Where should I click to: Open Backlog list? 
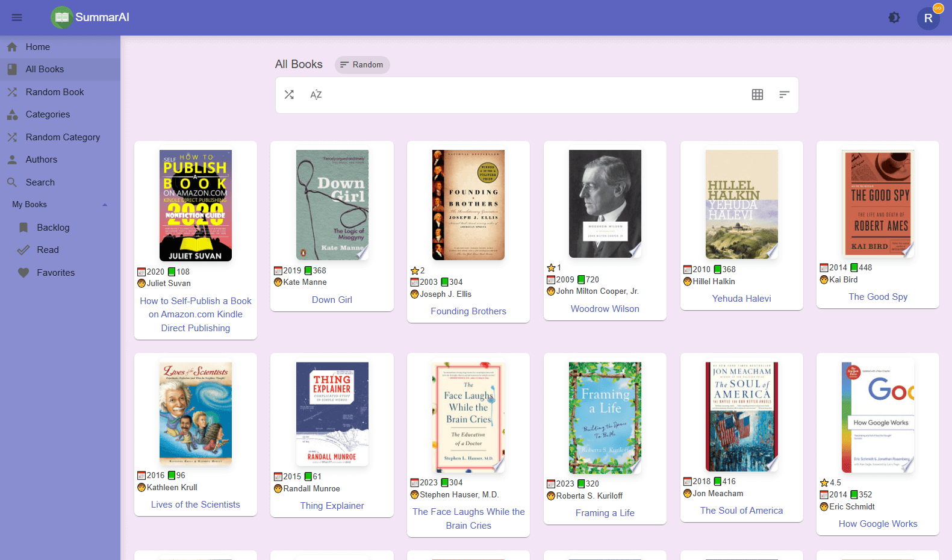[60, 228]
